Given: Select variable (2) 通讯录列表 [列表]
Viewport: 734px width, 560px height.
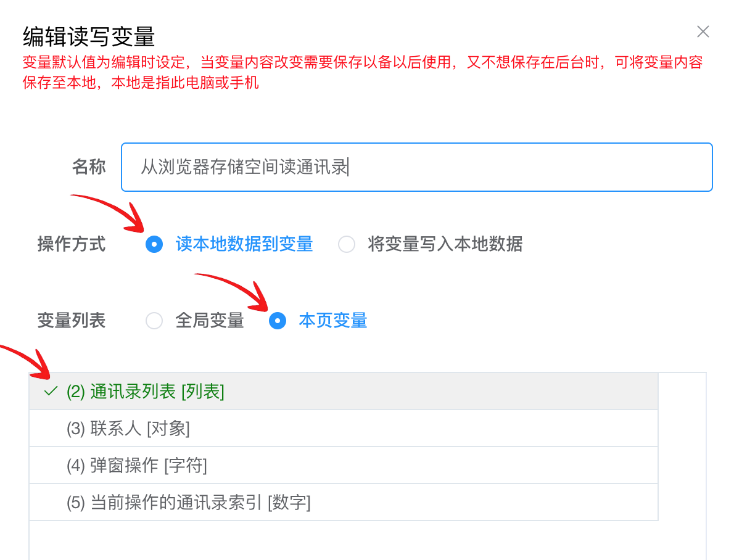Looking at the screenshot, I should (x=344, y=392).
